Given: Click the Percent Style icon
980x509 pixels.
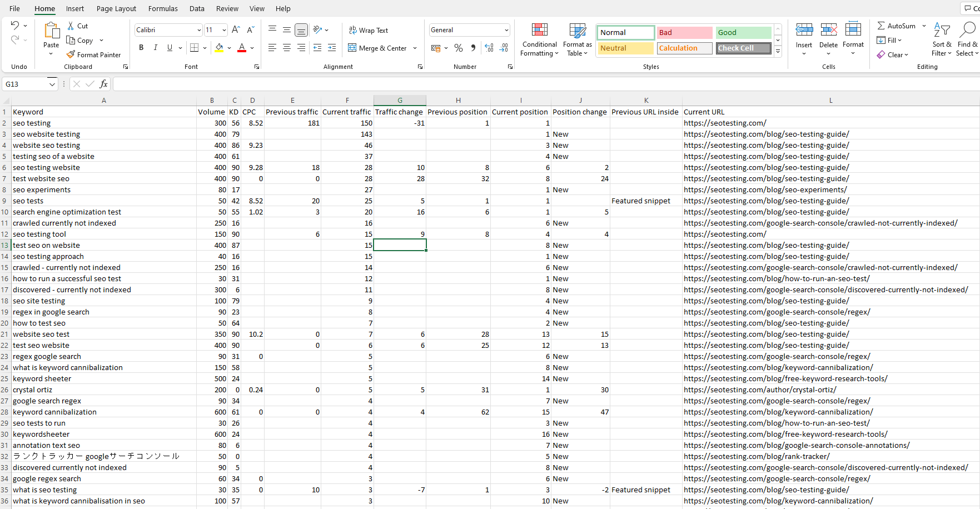Looking at the screenshot, I should pos(459,48).
